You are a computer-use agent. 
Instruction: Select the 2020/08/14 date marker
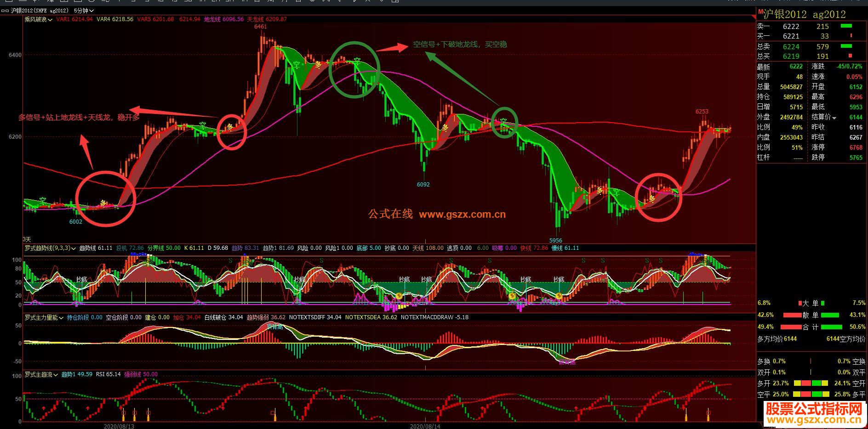tap(425, 426)
